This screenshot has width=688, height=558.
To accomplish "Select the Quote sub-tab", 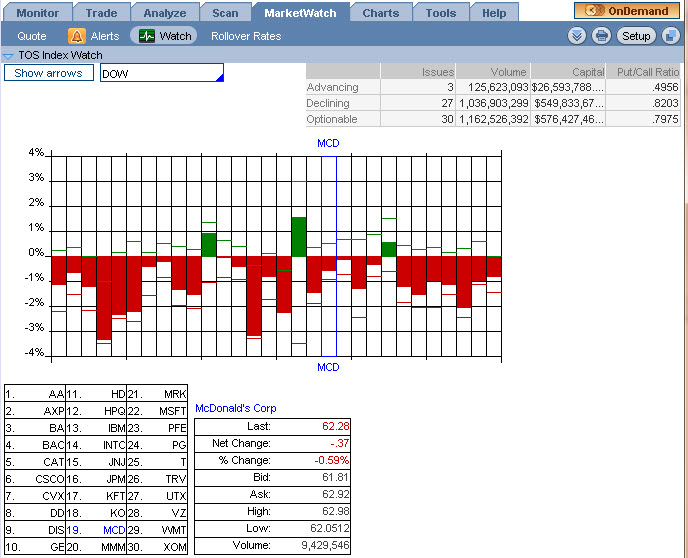I will (32, 36).
